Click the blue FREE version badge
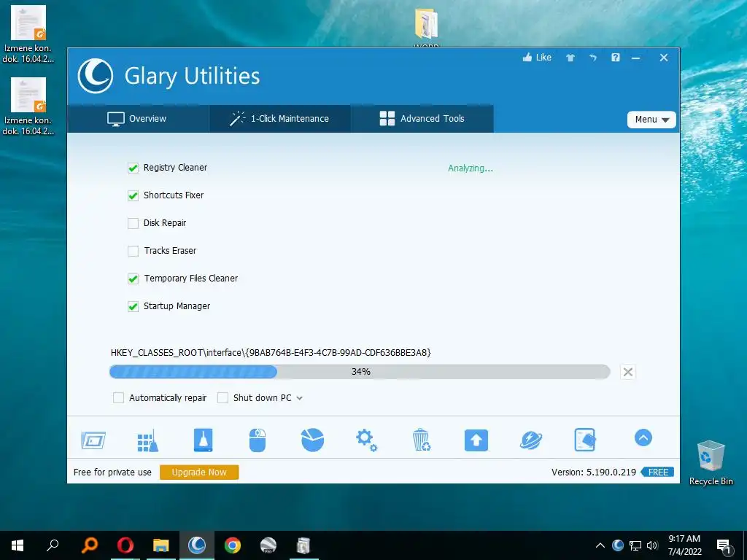747x560 pixels. pyautogui.click(x=657, y=472)
